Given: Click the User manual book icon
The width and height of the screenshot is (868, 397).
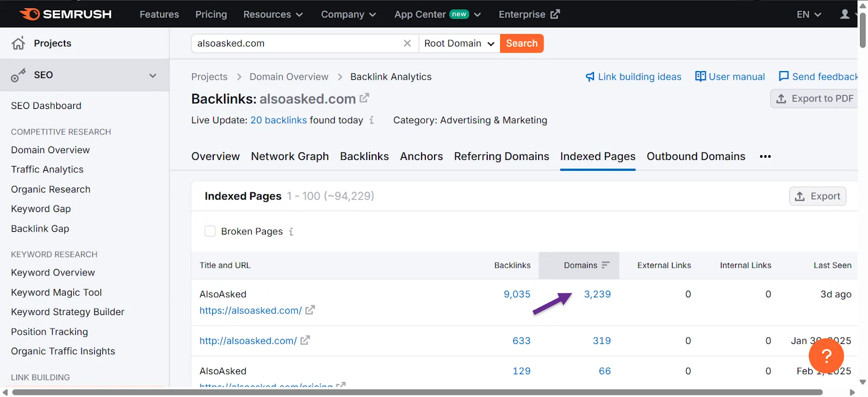Looking at the screenshot, I should click(x=700, y=76).
